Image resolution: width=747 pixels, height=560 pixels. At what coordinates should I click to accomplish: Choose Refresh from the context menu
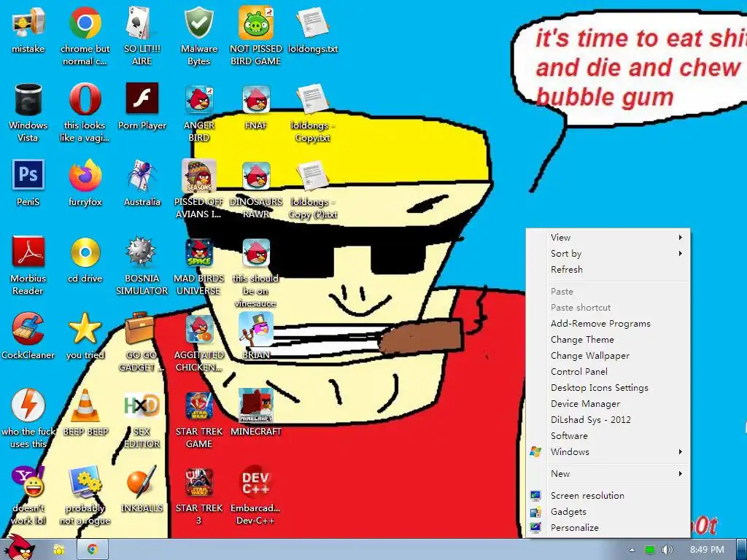pyautogui.click(x=608, y=269)
